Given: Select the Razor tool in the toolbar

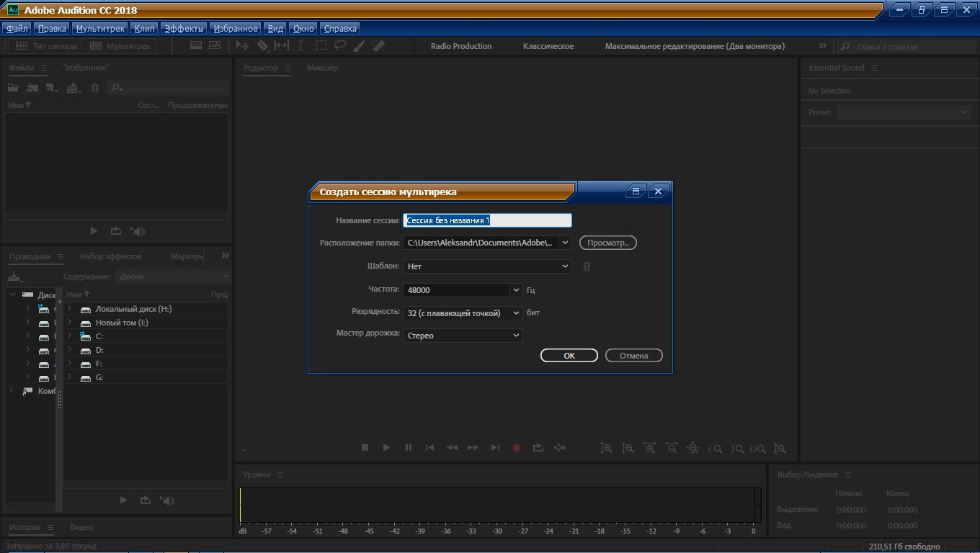Looking at the screenshot, I should (x=262, y=45).
